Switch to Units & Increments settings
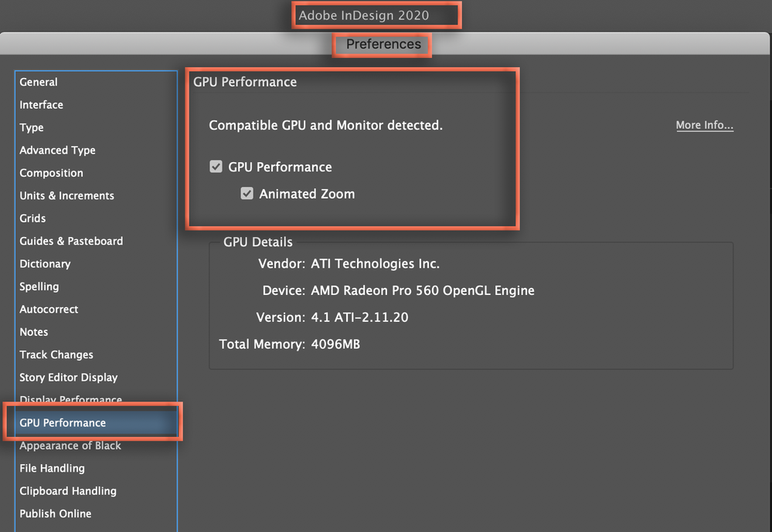772x532 pixels. coord(67,195)
